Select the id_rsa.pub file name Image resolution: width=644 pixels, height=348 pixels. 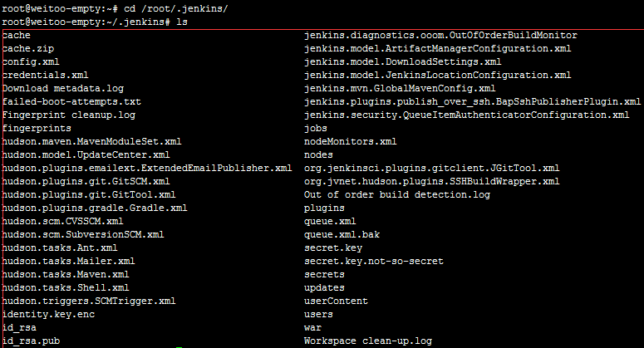[x=31, y=341]
